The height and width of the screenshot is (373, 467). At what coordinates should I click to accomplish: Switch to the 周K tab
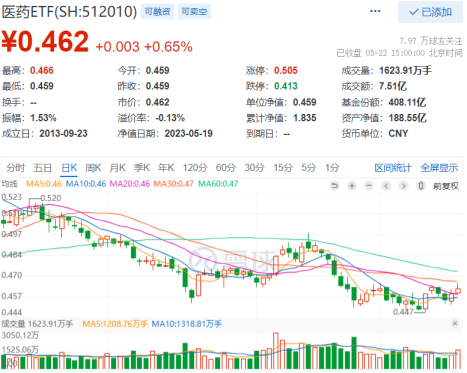click(93, 168)
